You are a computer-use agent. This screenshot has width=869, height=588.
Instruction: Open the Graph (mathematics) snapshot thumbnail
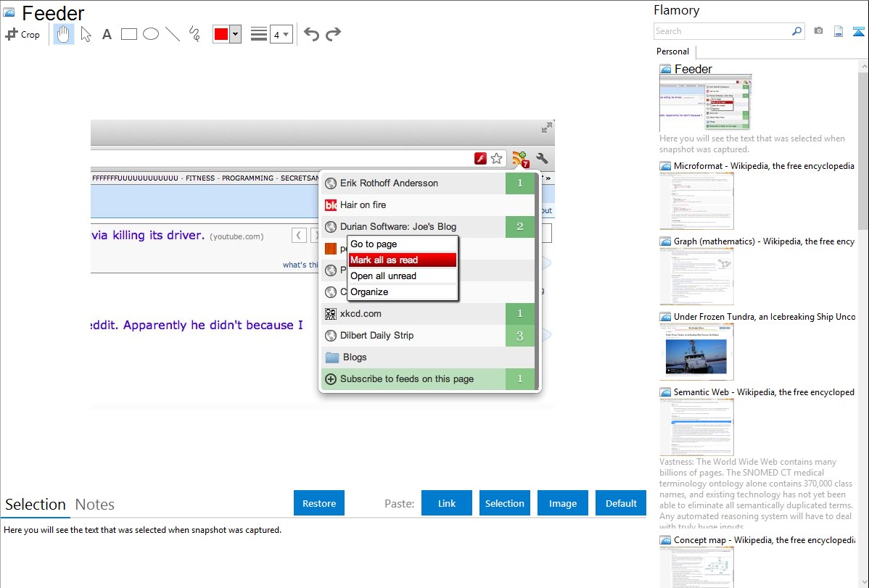pyautogui.click(x=696, y=276)
